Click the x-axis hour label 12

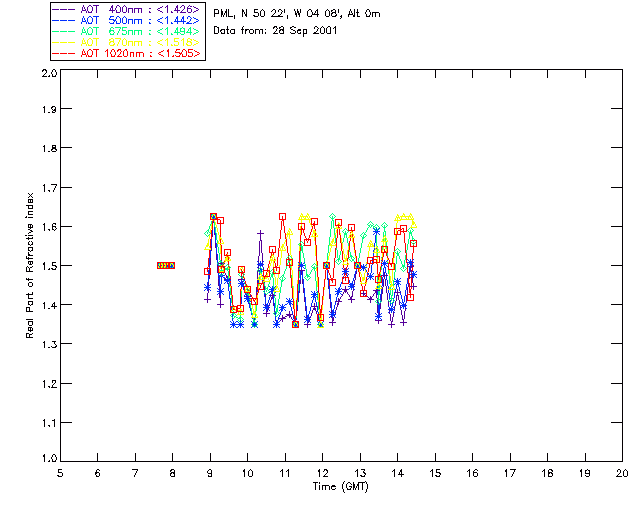(x=322, y=473)
